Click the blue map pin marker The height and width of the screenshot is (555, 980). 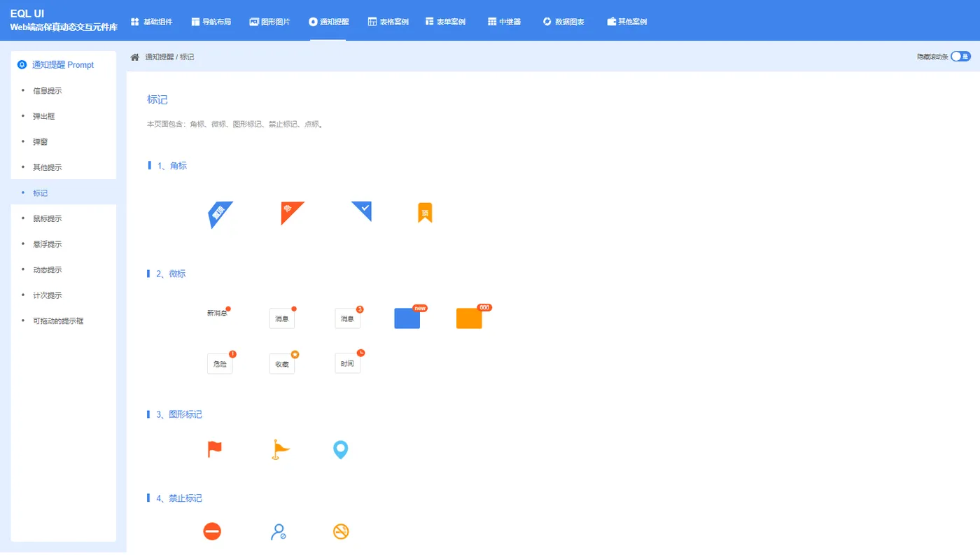click(x=340, y=450)
